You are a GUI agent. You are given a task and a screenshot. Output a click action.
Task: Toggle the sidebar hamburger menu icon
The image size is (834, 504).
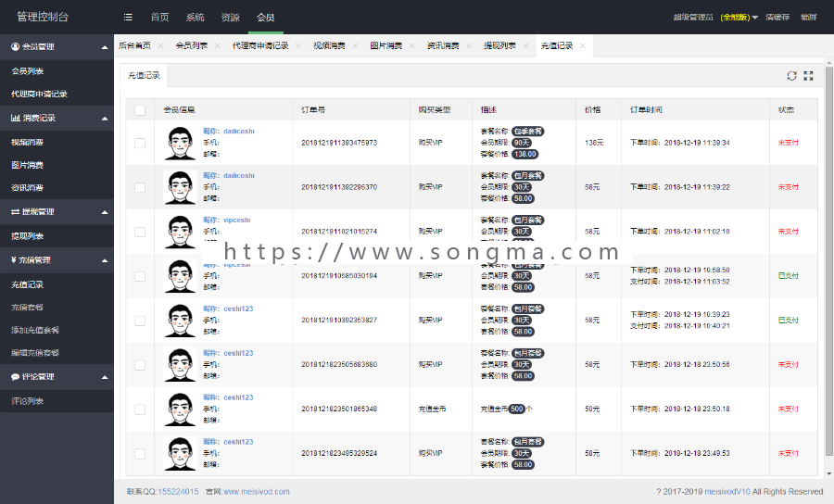(x=128, y=17)
